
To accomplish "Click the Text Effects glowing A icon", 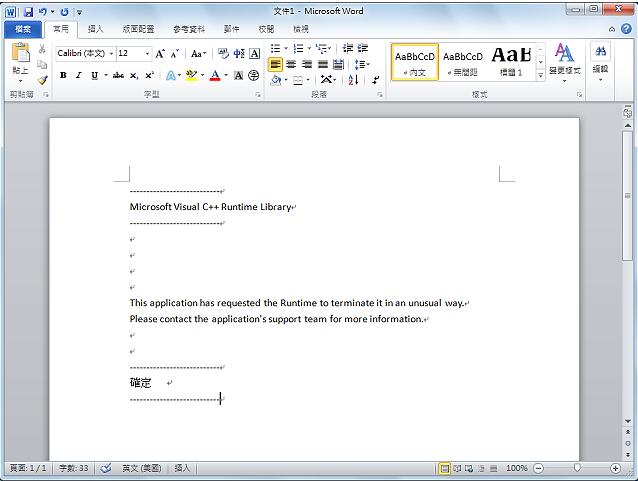I will [x=170, y=75].
